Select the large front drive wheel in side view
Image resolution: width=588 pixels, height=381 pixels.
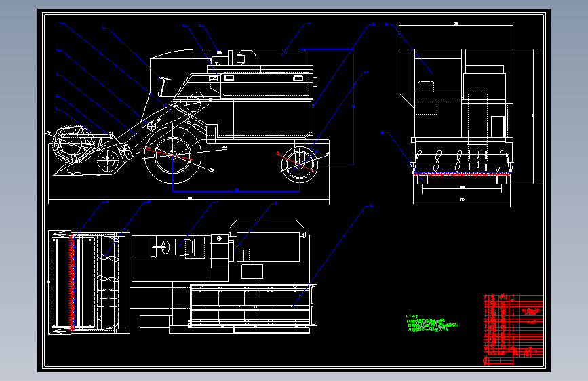point(173,155)
